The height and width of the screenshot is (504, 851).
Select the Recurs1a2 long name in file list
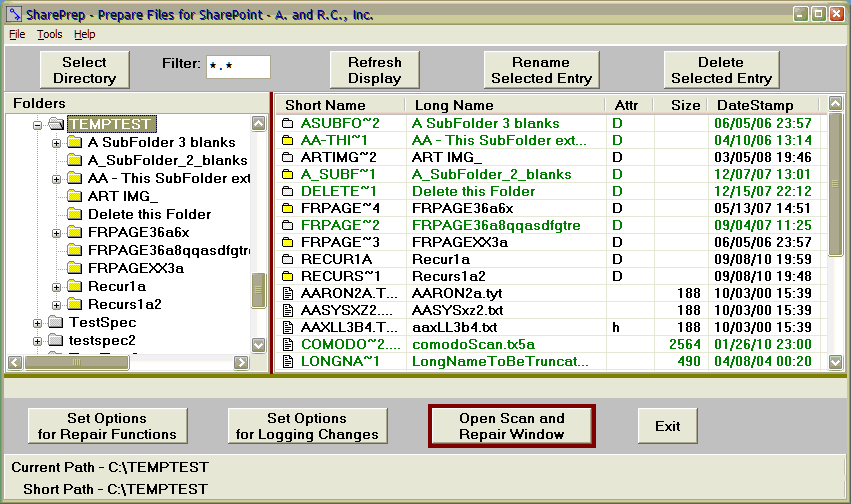(x=449, y=276)
